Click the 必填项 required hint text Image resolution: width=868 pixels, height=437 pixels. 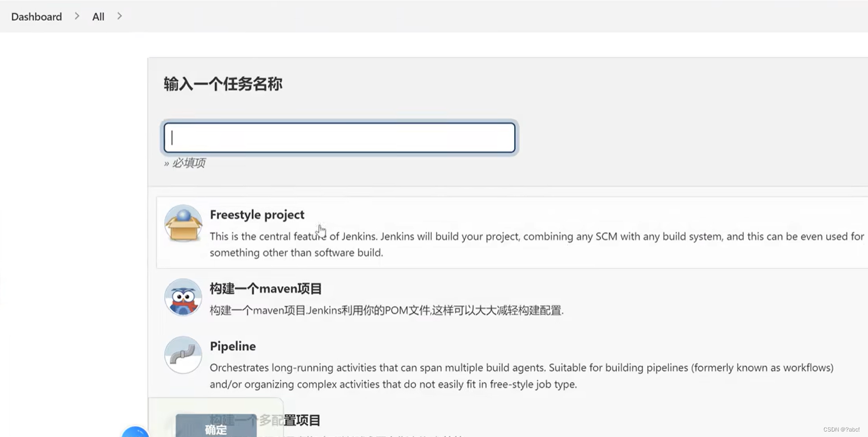[x=185, y=163]
